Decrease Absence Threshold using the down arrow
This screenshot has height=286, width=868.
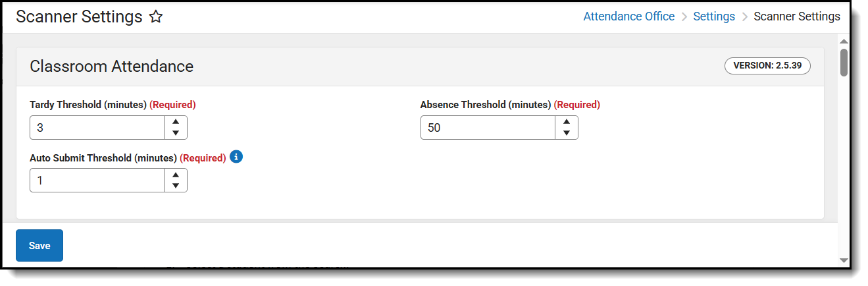click(x=566, y=133)
